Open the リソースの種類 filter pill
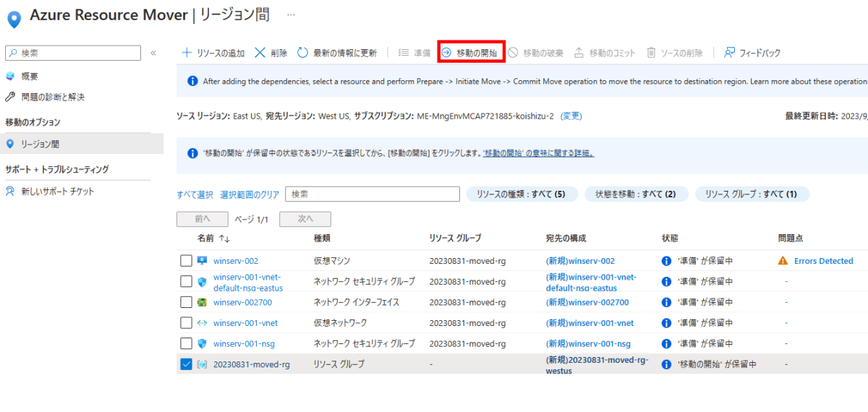Image resolution: width=868 pixels, height=412 pixels. pos(522,194)
